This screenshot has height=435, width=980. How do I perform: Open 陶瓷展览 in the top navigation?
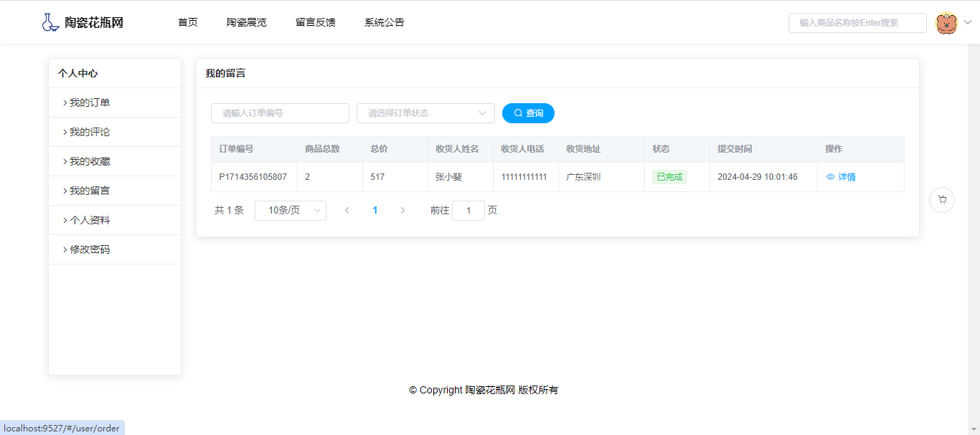(247, 22)
